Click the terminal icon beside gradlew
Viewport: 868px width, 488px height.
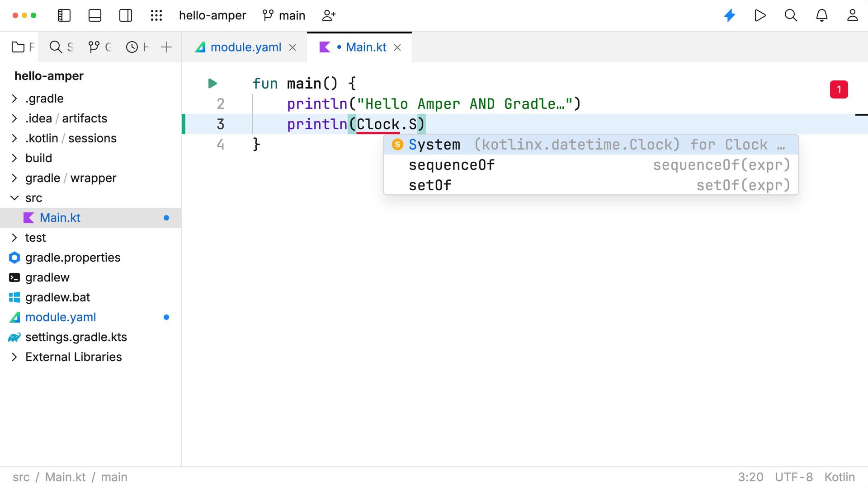[x=14, y=277]
